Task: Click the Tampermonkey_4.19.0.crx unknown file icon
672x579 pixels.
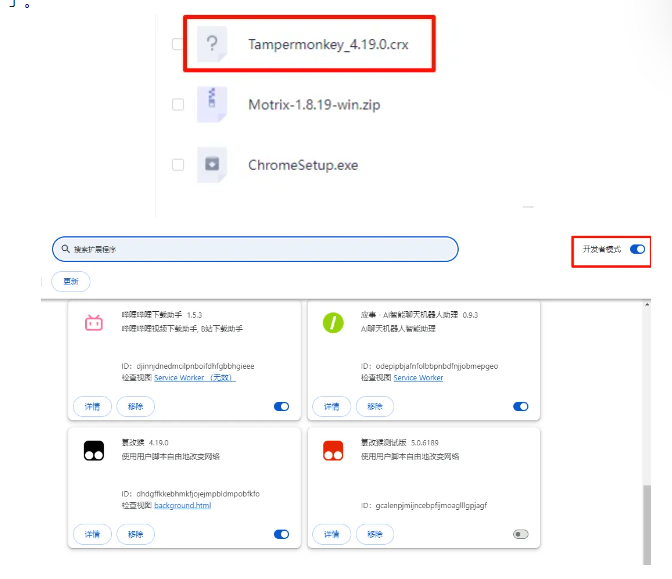Action: tap(212, 44)
